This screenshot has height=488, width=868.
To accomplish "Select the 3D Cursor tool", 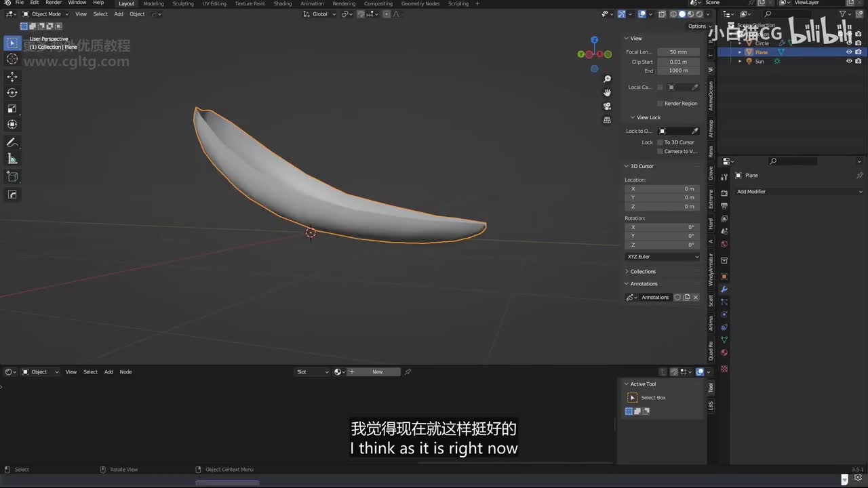I will (12, 59).
